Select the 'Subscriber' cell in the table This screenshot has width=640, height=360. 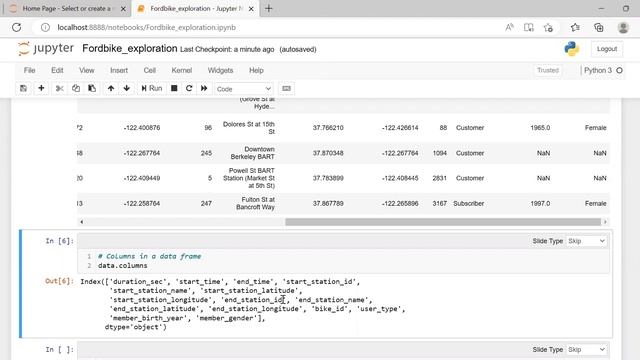point(469,203)
